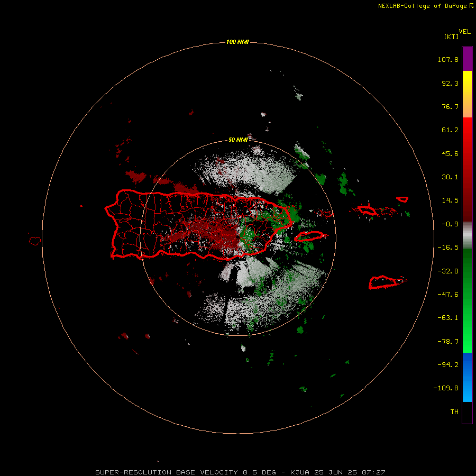This screenshot has height=476, width=476.
Task: Select the -16.5 scale value
Action: point(448,248)
